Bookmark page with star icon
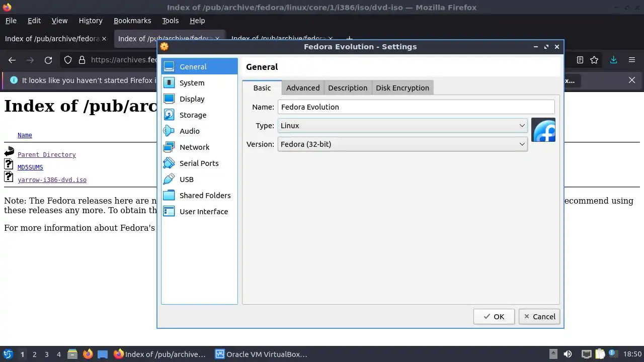This screenshot has width=644, height=362. (x=594, y=60)
